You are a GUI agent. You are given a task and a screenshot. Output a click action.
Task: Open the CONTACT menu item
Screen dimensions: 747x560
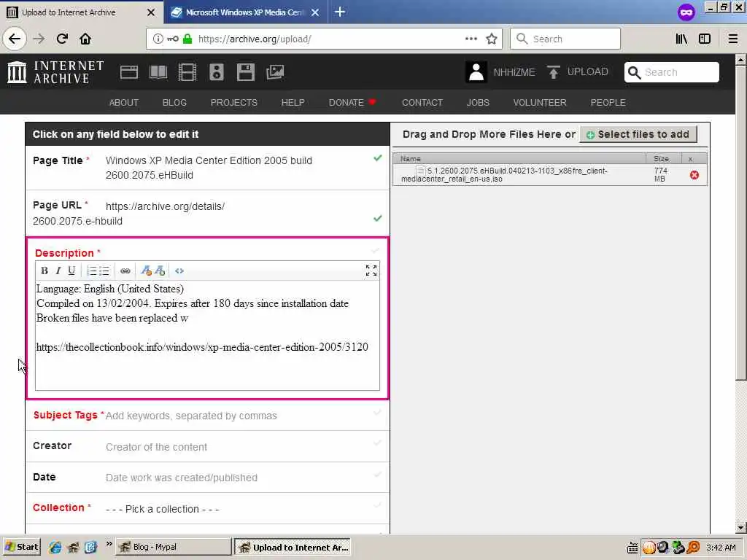point(422,102)
